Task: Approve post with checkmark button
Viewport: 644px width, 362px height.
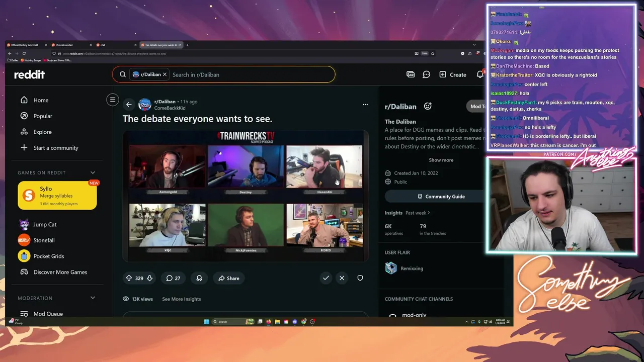Action: 326,278
